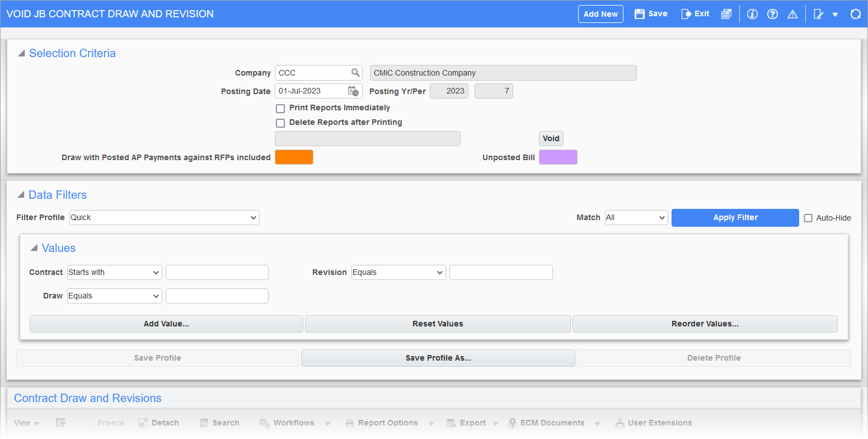The image size is (868, 439).
Task: Click the refresh circular arrows icon
Action: (855, 14)
